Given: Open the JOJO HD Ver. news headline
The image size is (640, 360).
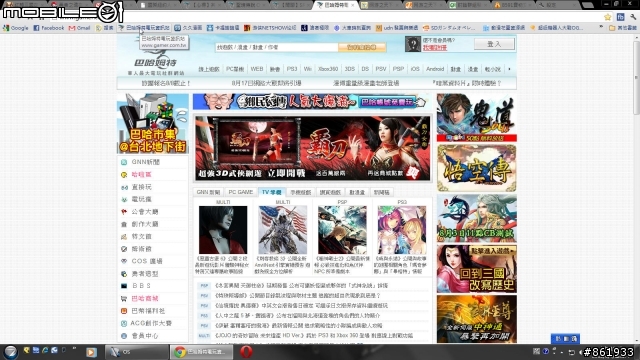Looking at the screenshot, I should point(313,336).
